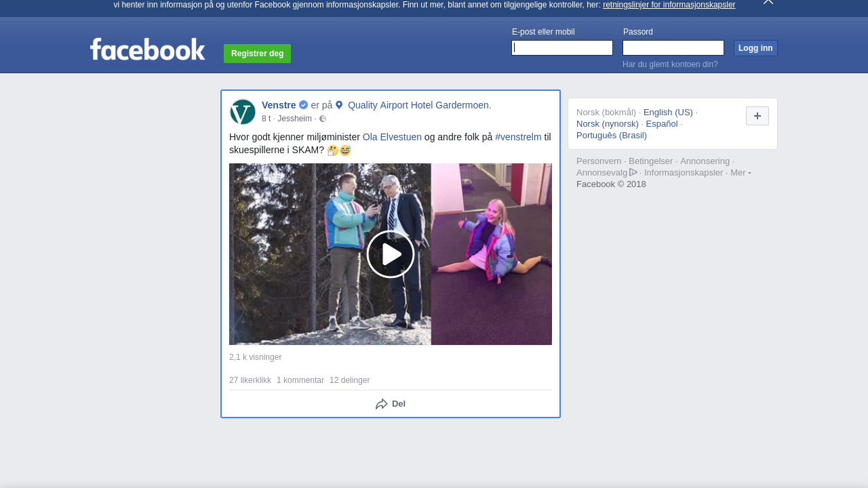
Task: Click the public globe privacy icon
Action: coord(323,119)
